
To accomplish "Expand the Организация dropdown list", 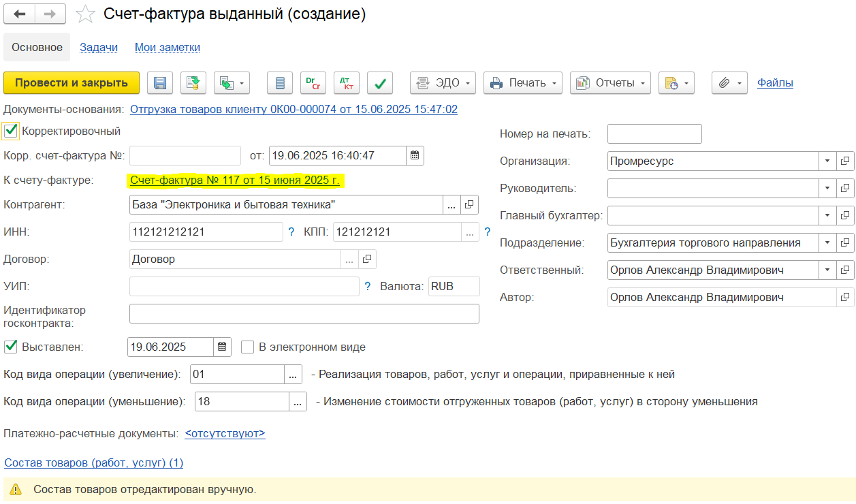I will pyautogui.click(x=827, y=161).
